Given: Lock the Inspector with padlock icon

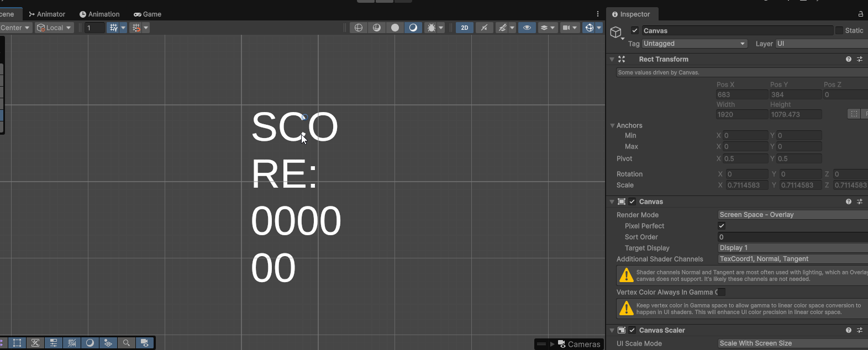Looking at the screenshot, I should pos(860,14).
